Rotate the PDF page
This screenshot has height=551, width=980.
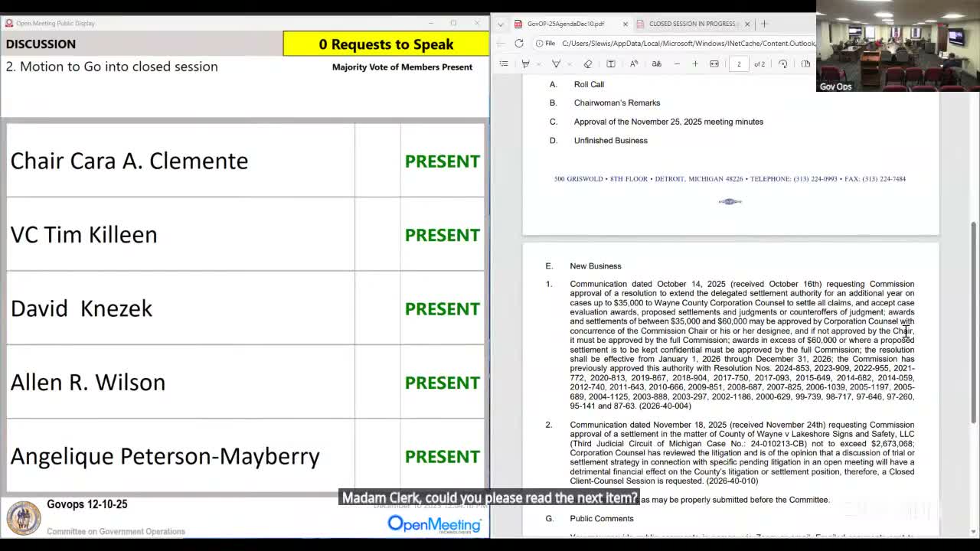[782, 64]
